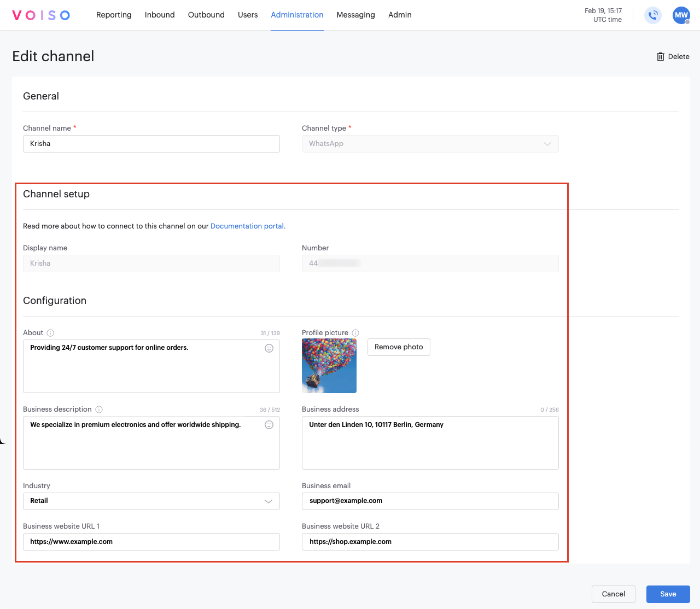Click the Profile picture info icon
Screen dimensions: 700x609
click(355, 333)
